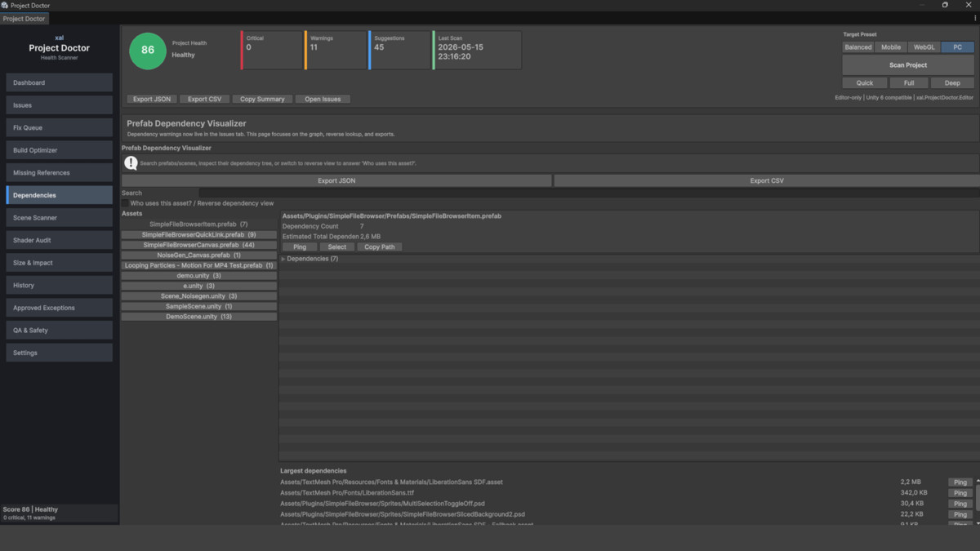Click the wide Export CSV button in the visualizer
The width and height of the screenshot is (980, 551).
point(767,180)
